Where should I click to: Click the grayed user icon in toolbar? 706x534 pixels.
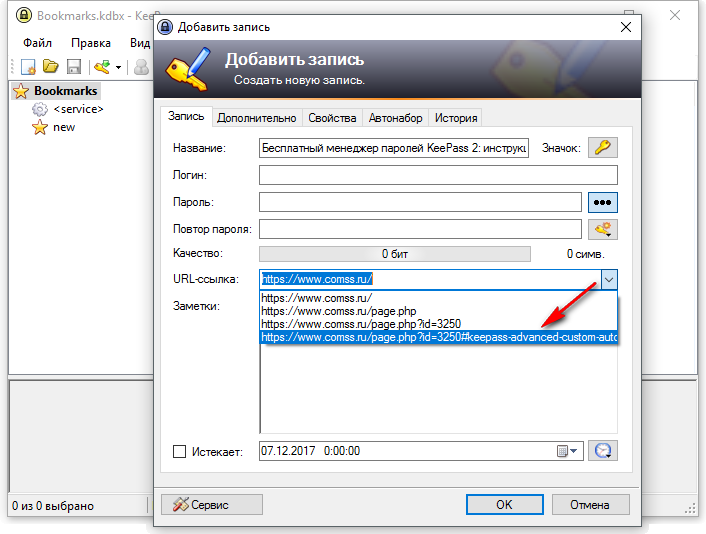pyautogui.click(x=142, y=68)
